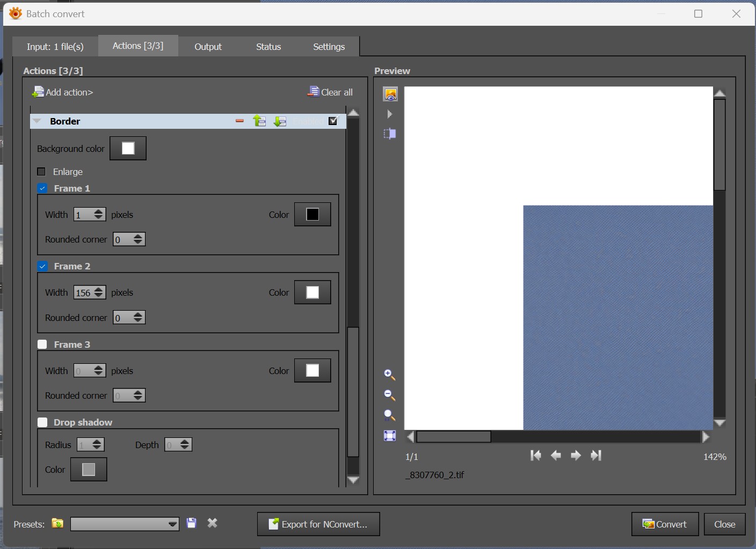756x549 pixels.
Task: Enable the Frame 3 checkbox
Action: 42,345
